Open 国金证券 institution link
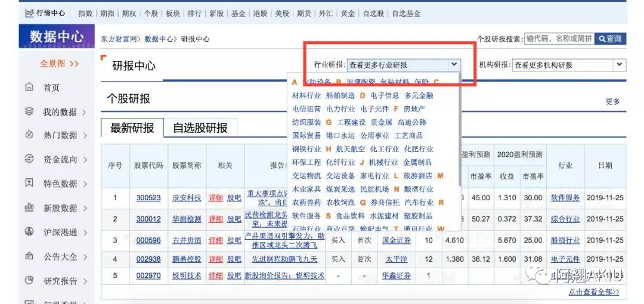 coord(397,240)
